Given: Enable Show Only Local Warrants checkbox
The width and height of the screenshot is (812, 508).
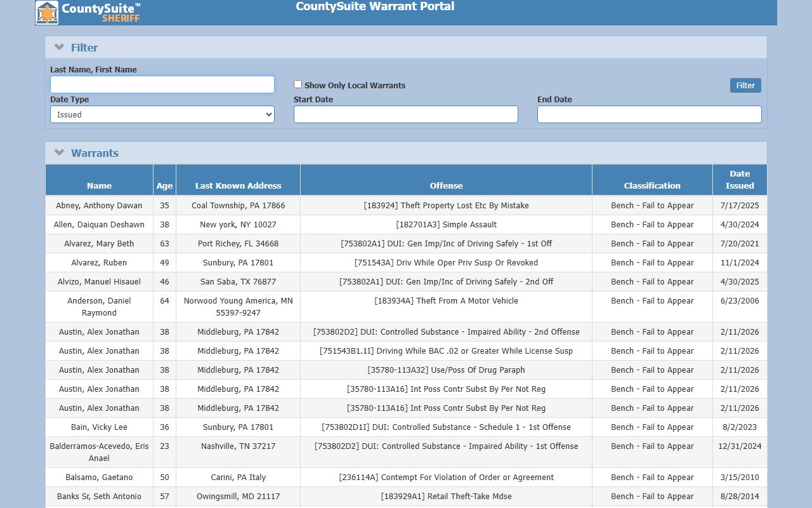Looking at the screenshot, I should (x=298, y=84).
